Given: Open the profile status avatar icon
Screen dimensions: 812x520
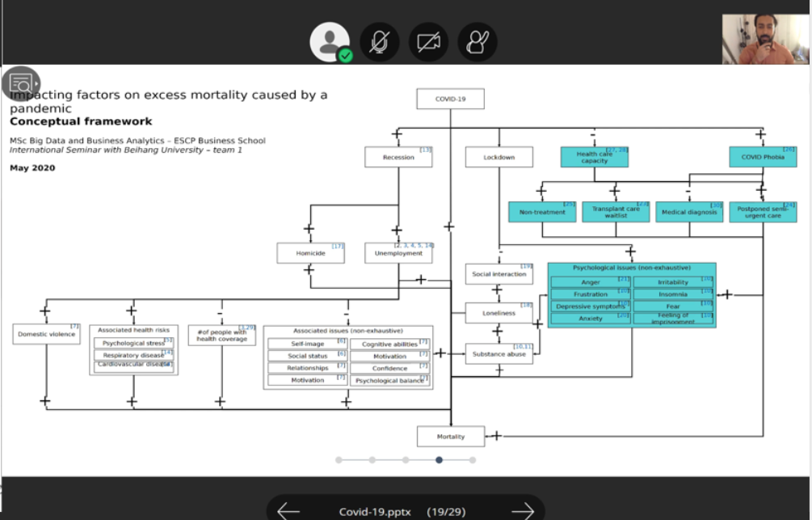Looking at the screenshot, I should (330, 41).
